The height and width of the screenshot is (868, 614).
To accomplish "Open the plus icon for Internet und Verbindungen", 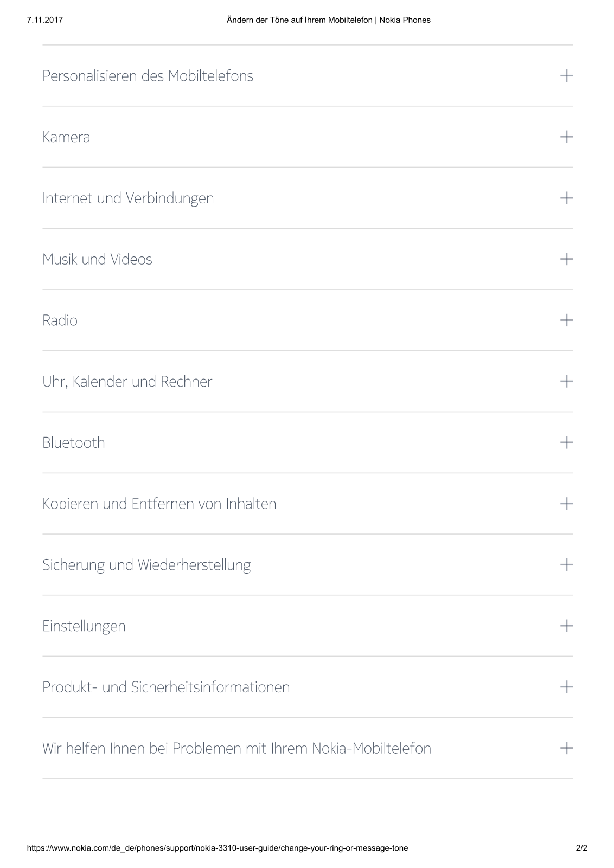I will coord(566,198).
